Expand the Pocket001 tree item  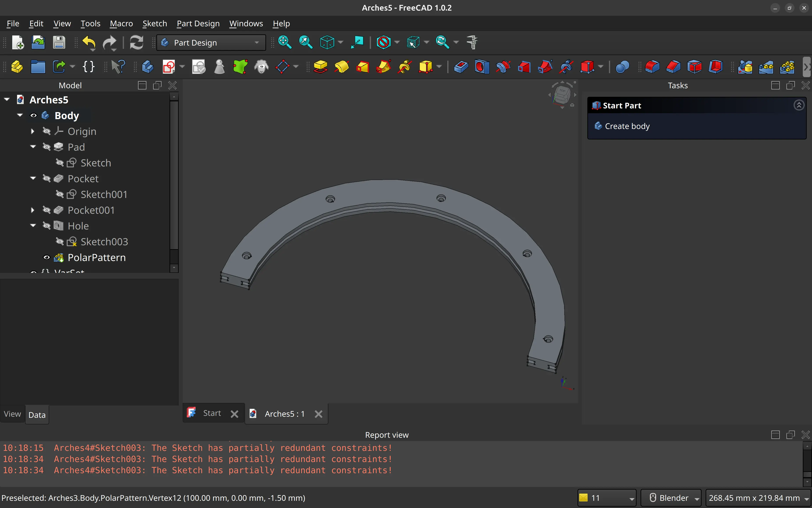coord(33,210)
